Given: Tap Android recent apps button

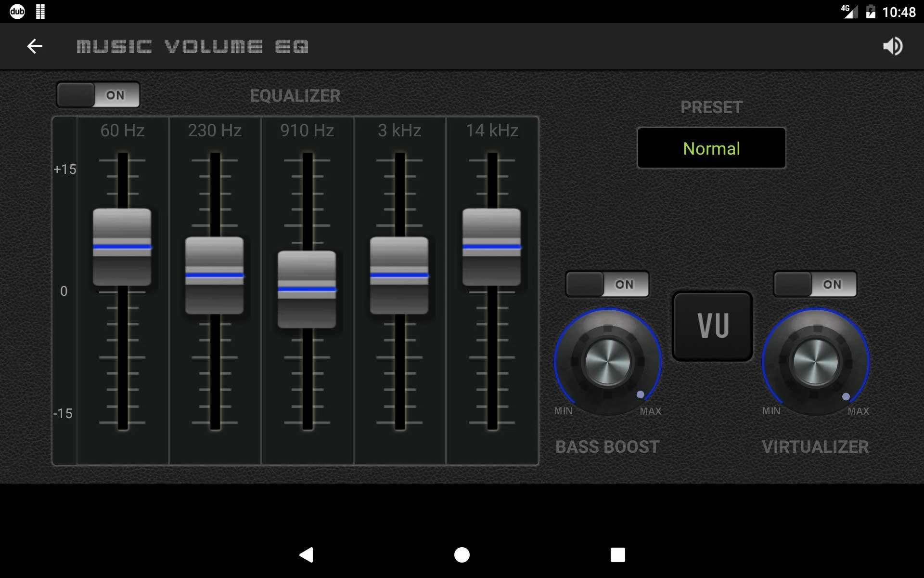Looking at the screenshot, I should click(x=618, y=555).
